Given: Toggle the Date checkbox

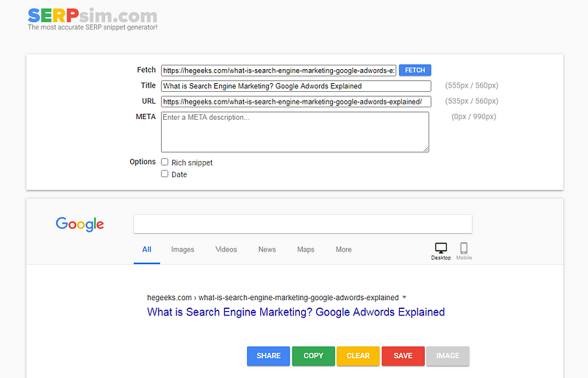Looking at the screenshot, I should (165, 174).
